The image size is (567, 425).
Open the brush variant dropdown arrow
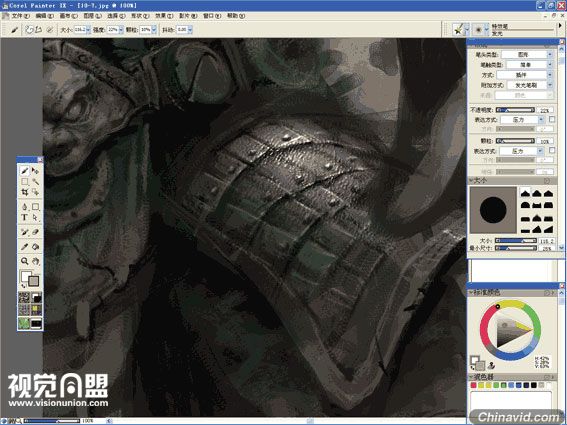(486, 30)
